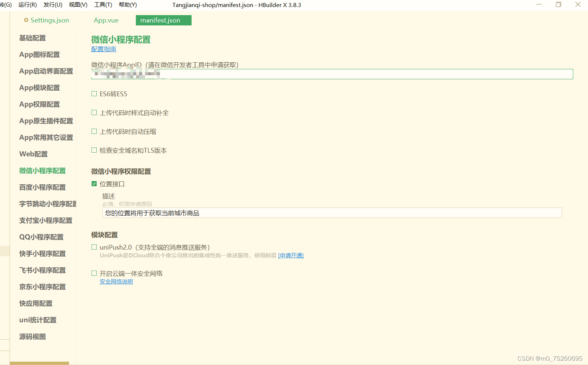Open 字节跳动小程序配置 in the sidebar

(x=48, y=204)
